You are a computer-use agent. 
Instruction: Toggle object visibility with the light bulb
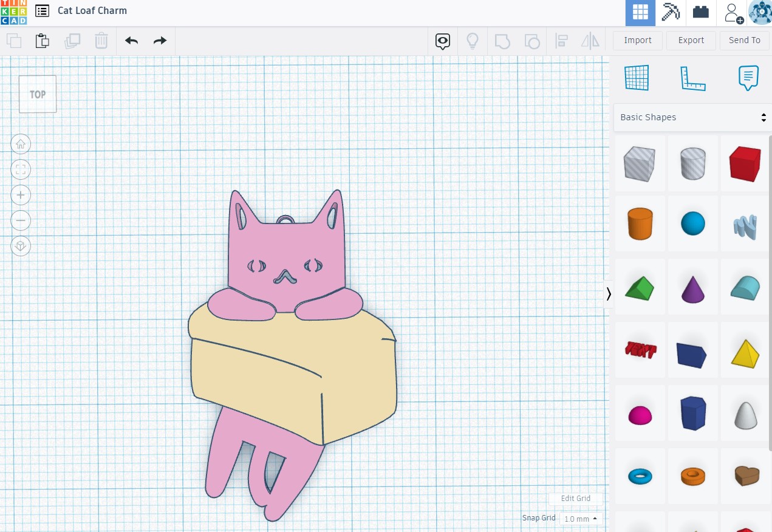coord(473,41)
